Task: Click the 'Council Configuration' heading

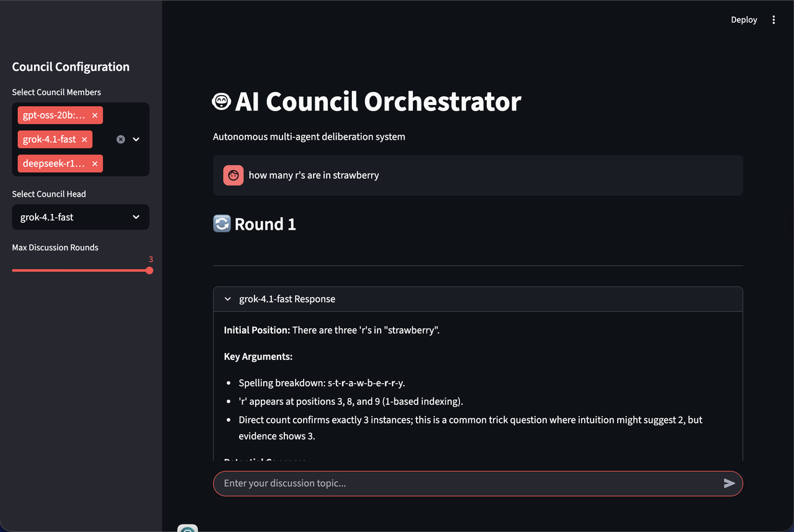Action: point(71,67)
